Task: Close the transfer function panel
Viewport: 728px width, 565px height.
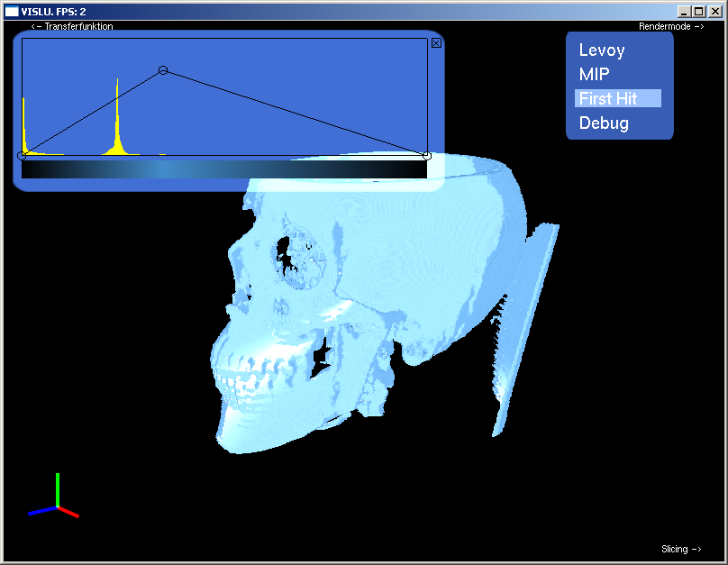Action: pyautogui.click(x=436, y=42)
